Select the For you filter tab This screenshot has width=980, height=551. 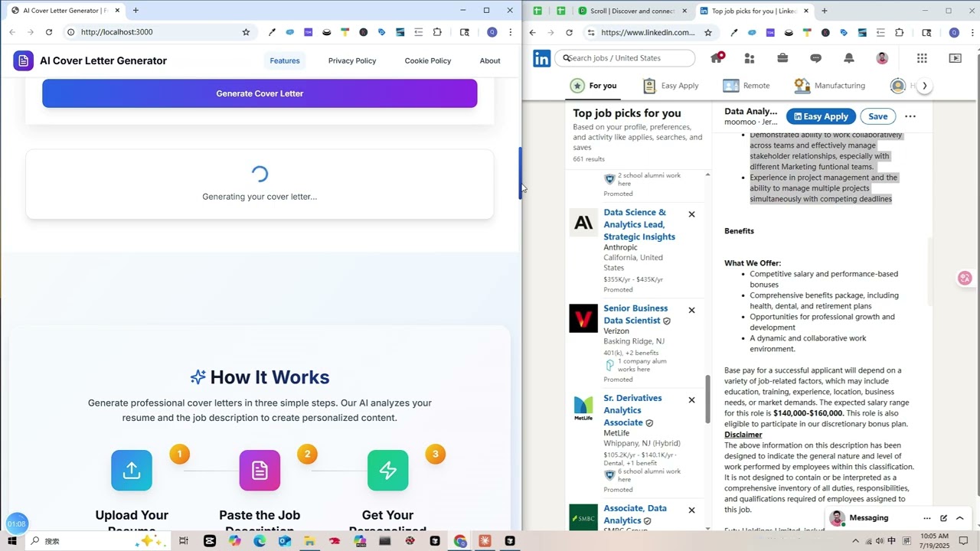(593, 86)
